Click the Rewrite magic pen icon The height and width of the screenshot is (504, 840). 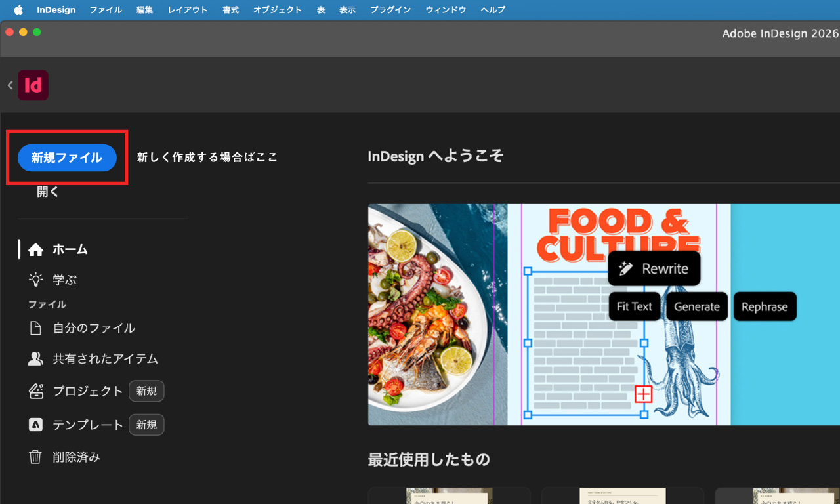[x=626, y=268]
